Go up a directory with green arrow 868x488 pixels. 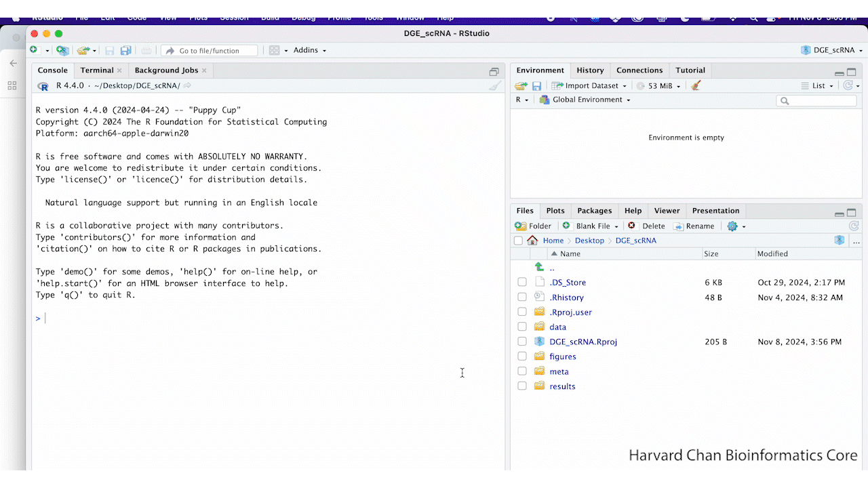(540, 267)
